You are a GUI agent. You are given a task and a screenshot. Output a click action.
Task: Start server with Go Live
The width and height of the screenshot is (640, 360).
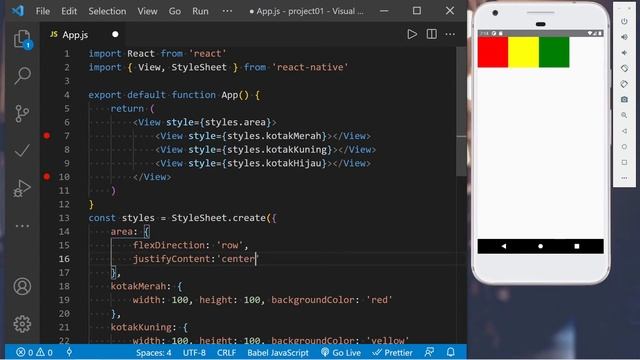pyautogui.click(x=341, y=352)
